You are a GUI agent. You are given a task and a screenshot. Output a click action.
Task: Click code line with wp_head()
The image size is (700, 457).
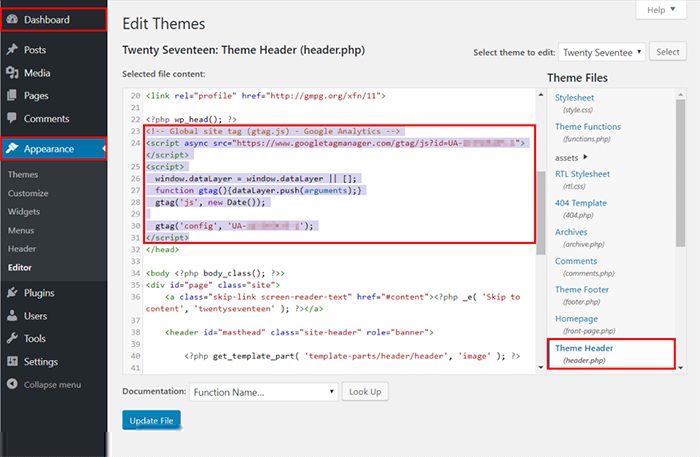pos(191,119)
